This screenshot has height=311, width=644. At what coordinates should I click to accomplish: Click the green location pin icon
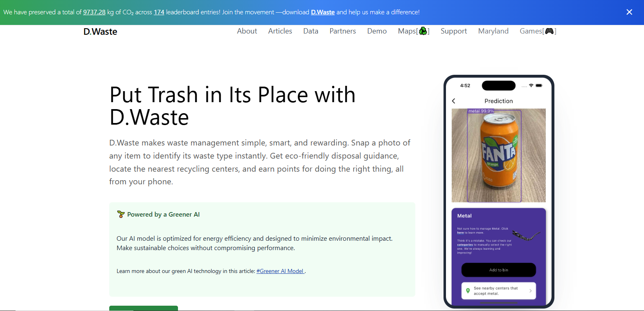pyautogui.click(x=468, y=291)
